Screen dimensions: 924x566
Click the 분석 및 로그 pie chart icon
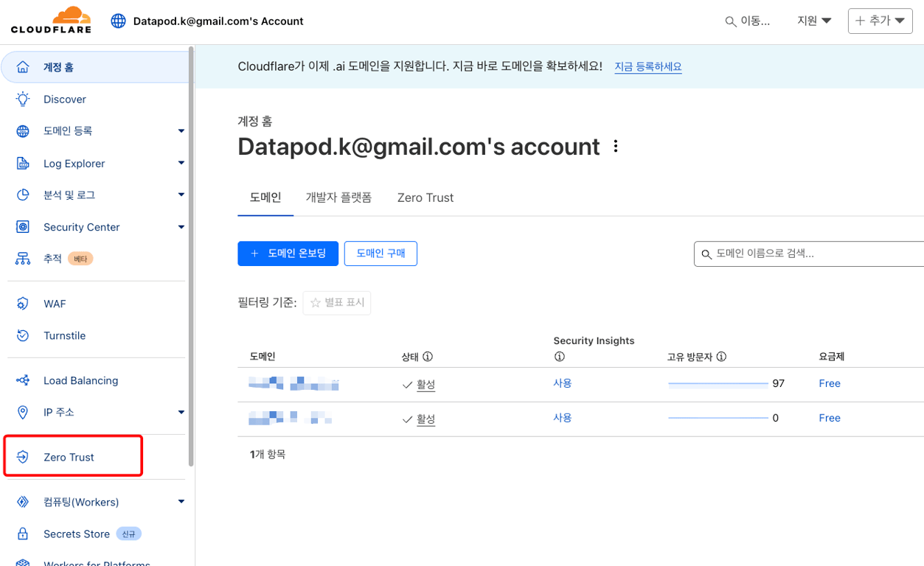tap(23, 195)
